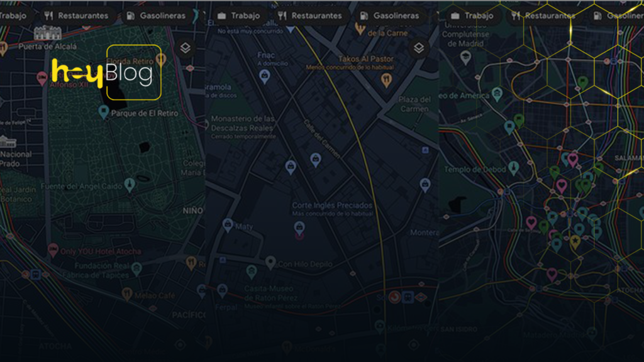Image resolution: width=644 pixels, height=362 pixels.
Task: Click the PACÍFICO district label
Action: click(x=189, y=315)
